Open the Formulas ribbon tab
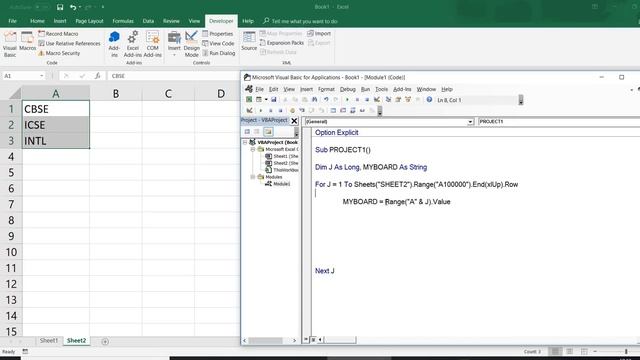 123,21
